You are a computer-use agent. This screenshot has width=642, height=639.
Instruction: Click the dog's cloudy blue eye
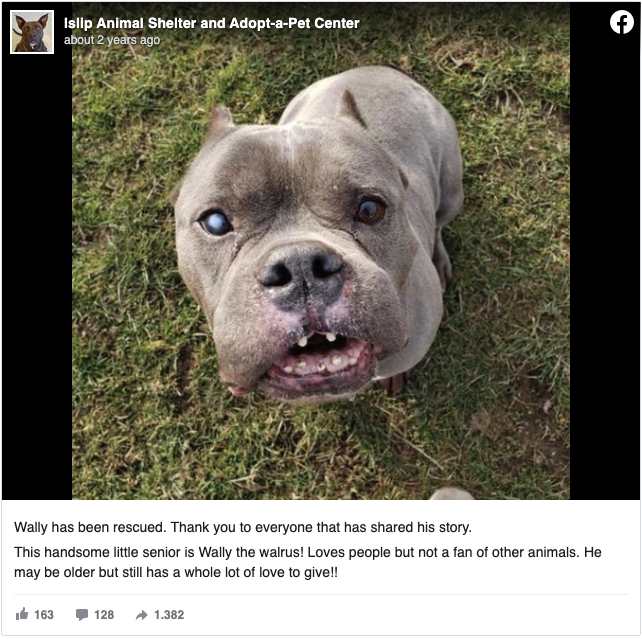coord(215,223)
